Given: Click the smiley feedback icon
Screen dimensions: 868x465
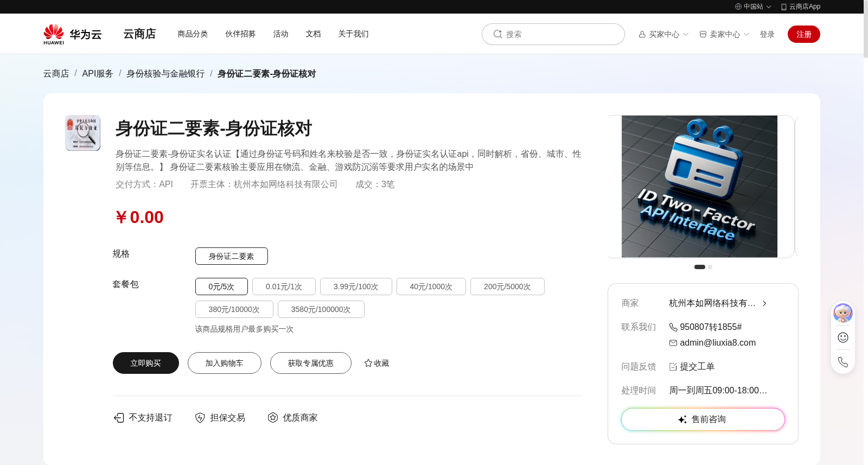Looking at the screenshot, I should point(843,337).
